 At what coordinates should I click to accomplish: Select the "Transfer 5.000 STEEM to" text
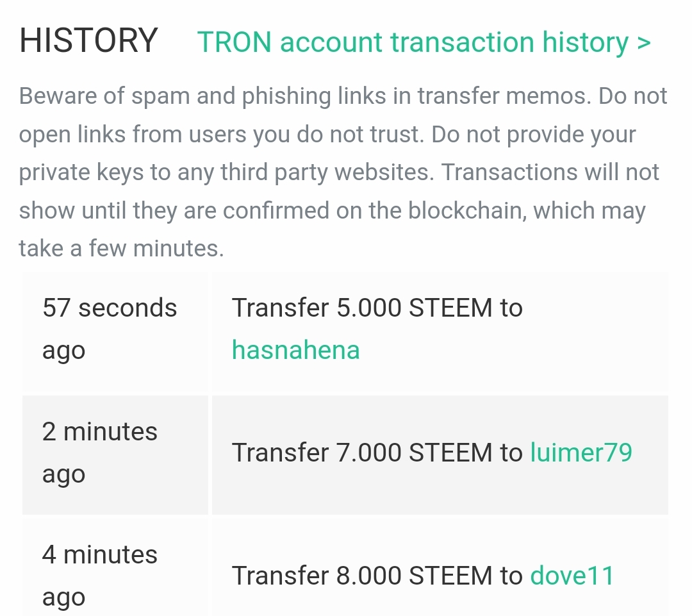pyautogui.click(x=377, y=308)
